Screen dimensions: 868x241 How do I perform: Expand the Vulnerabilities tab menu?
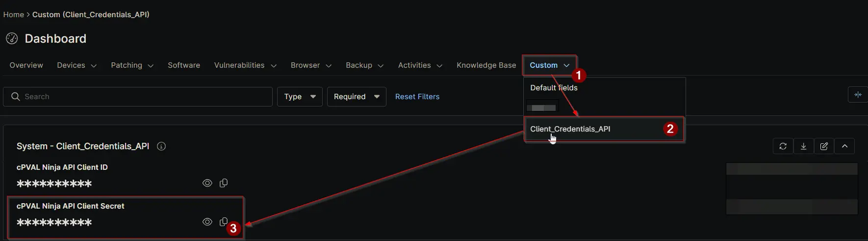[x=245, y=65]
